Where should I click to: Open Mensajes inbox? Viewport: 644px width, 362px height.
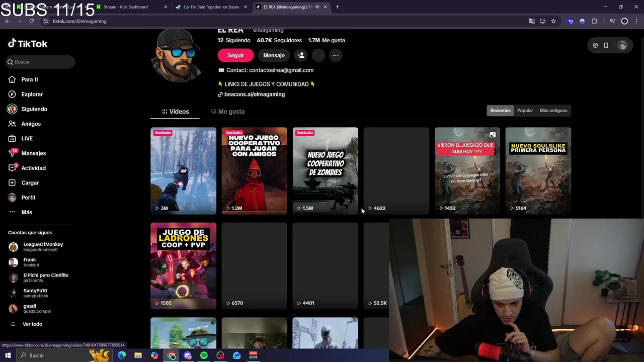pos(27,153)
